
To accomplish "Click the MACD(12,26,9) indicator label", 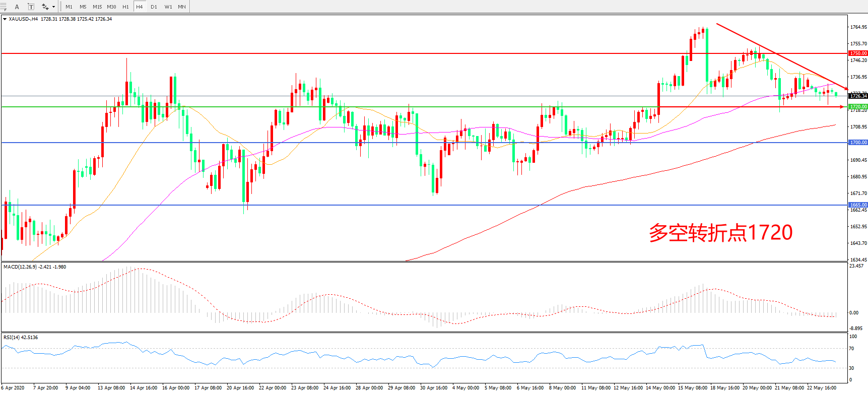I will coord(34,267).
